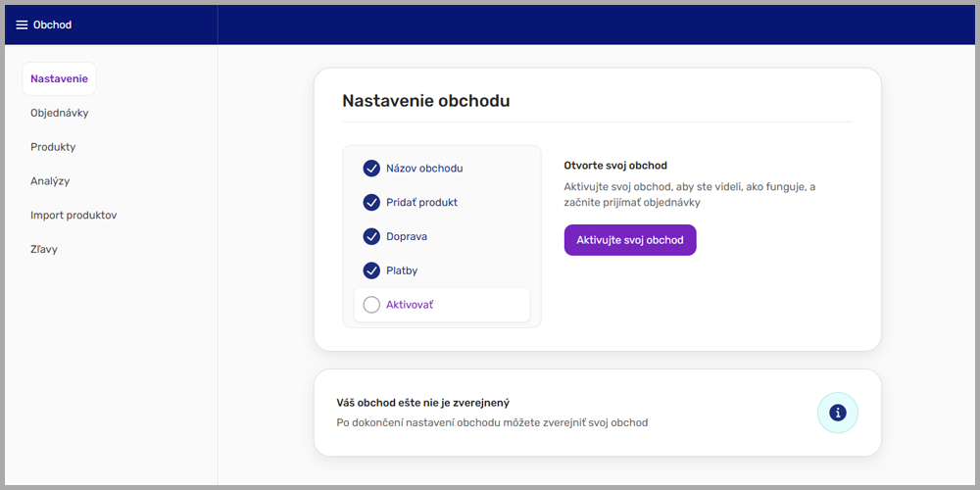Open the Platby step label
Image resolution: width=980 pixels, height=490 pixels.
tap(402, 270)
